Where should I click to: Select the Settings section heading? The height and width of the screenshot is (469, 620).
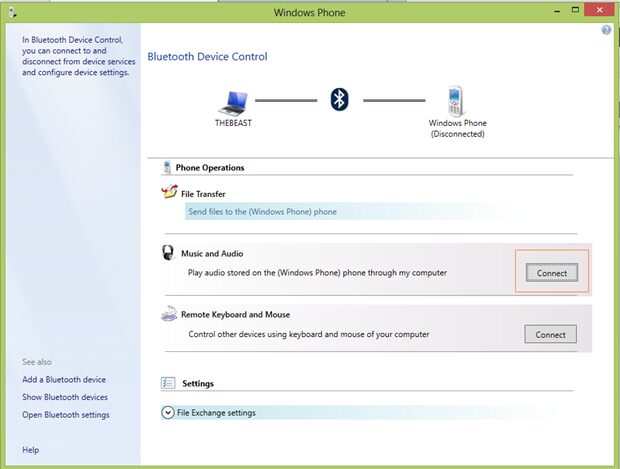[x=198, y=383]
